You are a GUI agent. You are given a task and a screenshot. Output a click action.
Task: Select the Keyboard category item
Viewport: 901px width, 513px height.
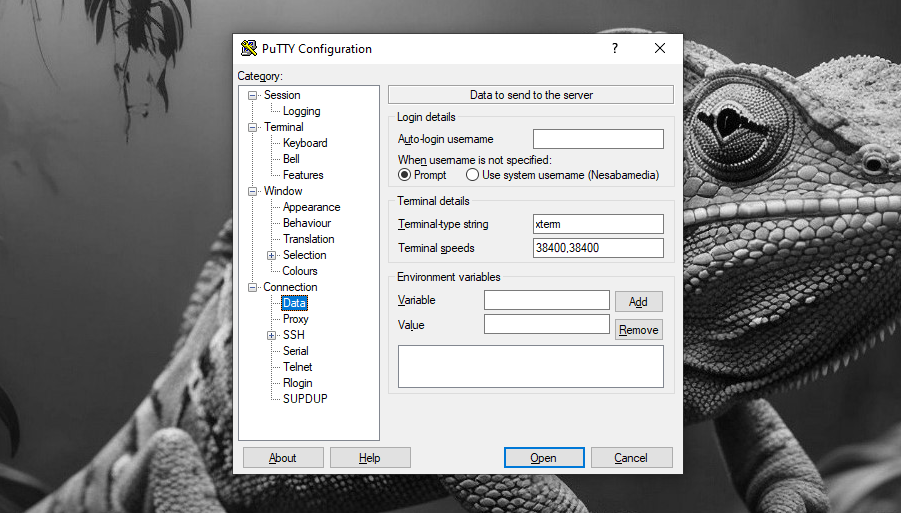(x=305, y=143)
